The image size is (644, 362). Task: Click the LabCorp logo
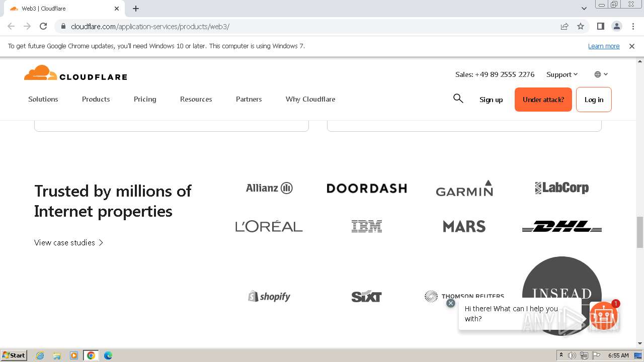pyautogui.click(x=562, y=188)
